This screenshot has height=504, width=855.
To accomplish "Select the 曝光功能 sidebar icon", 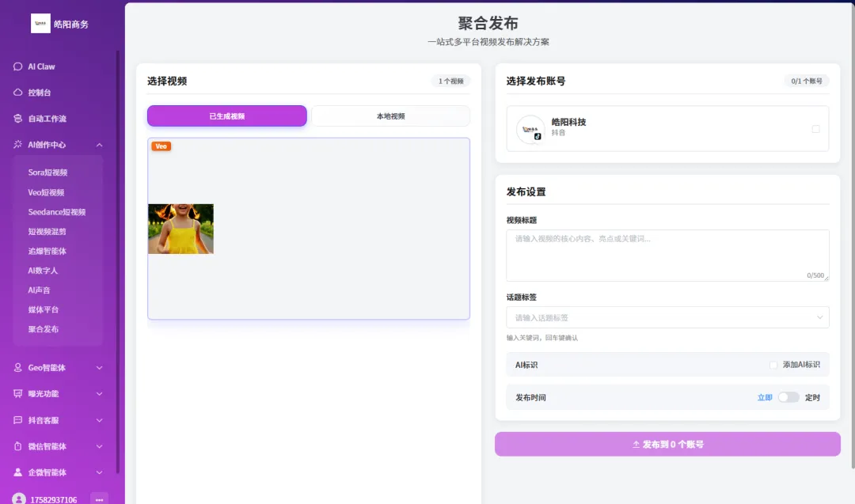I will click(17, 393).
